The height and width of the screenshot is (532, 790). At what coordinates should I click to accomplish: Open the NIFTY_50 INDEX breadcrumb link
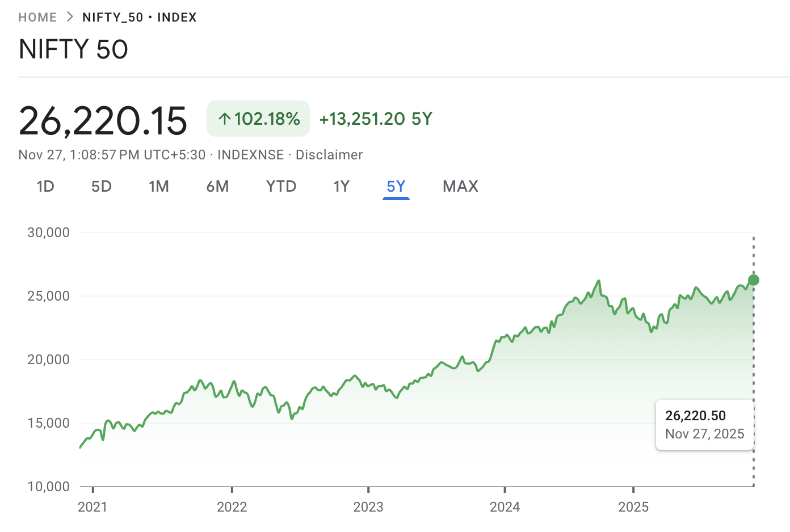pos(139,17)
